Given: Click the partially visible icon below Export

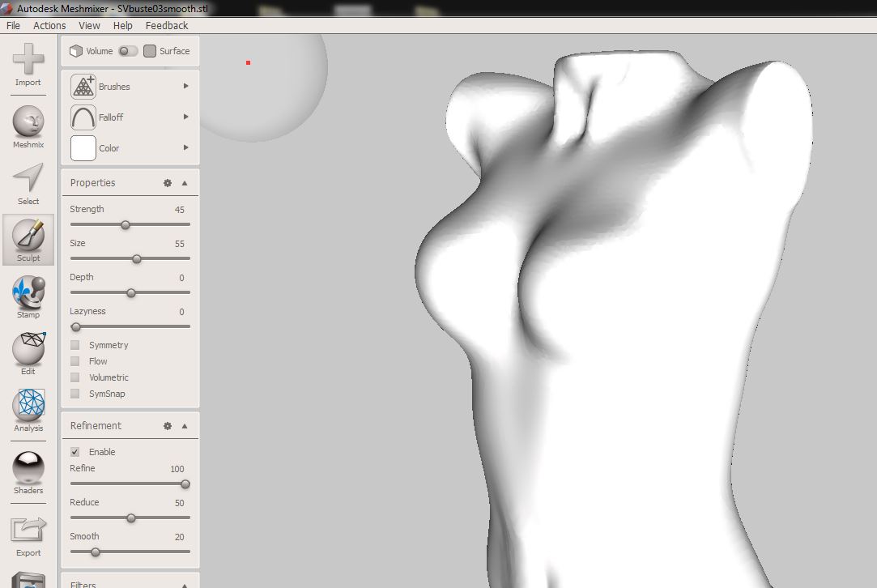Looking at the screenshot, I should point(28,580).
